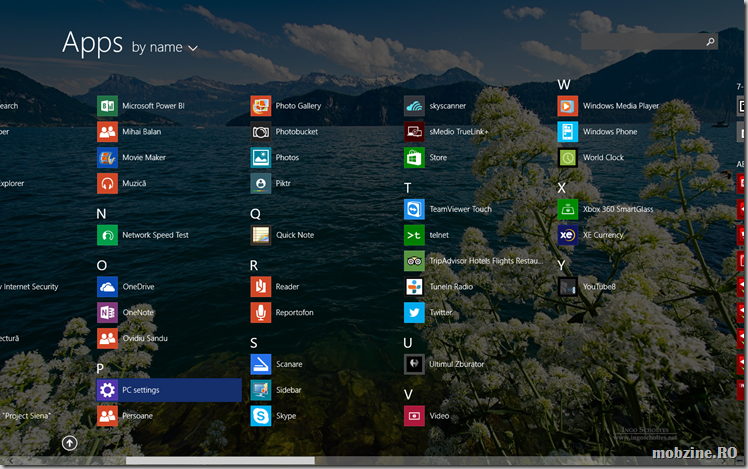Launch the Network Speed Test icon
Viewport: 748px width, 469px height.
(x=107, y=235)
